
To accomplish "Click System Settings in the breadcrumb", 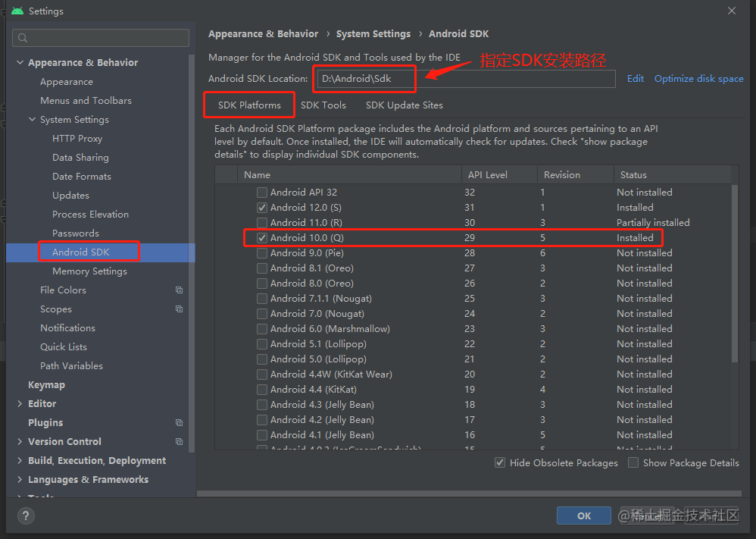I will (x=373, y=34).
